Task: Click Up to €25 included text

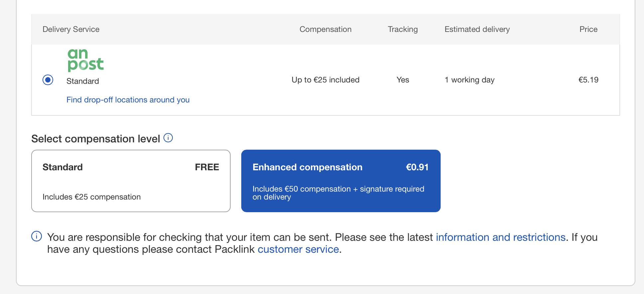Action: click(326, 80)
